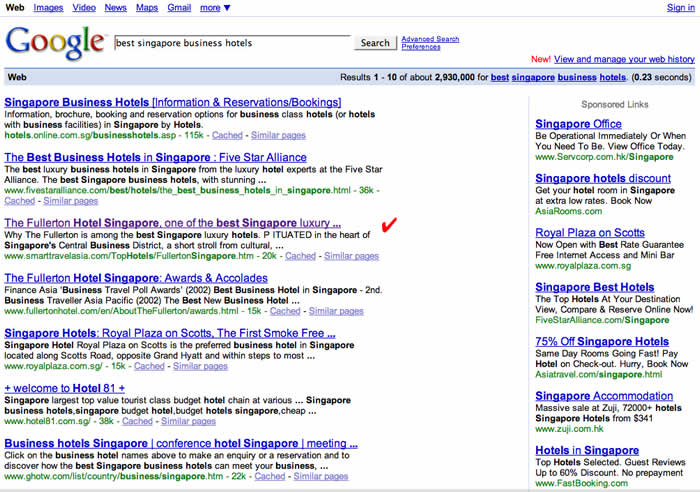
Task: Open Gmail from the top navigation
Action: [179, 8]
